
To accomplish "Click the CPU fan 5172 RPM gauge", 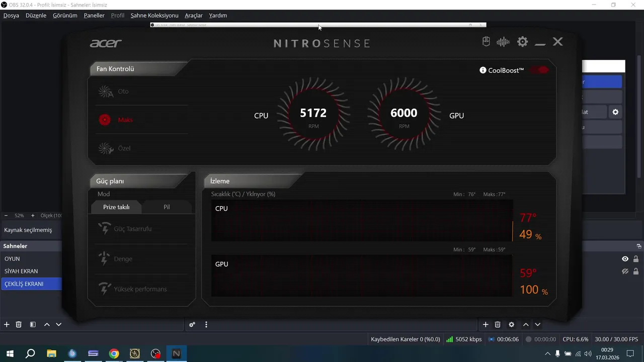I will [x=313, y=115].
